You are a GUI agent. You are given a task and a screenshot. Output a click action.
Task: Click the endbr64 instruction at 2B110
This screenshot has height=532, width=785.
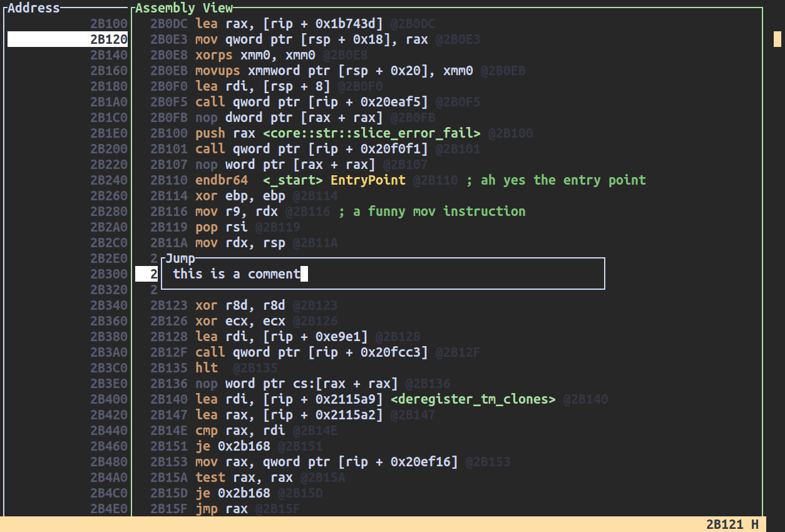coord(222,180)
